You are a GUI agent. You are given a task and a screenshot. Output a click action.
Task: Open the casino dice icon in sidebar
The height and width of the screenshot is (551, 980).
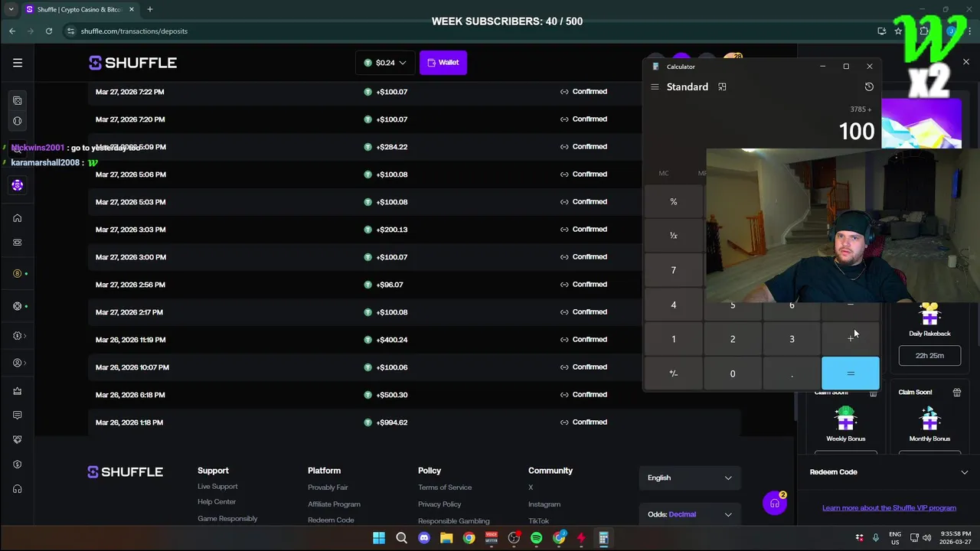17,100
